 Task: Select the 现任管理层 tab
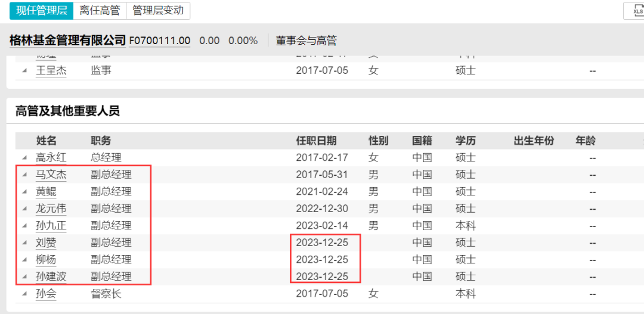(41, 10)
